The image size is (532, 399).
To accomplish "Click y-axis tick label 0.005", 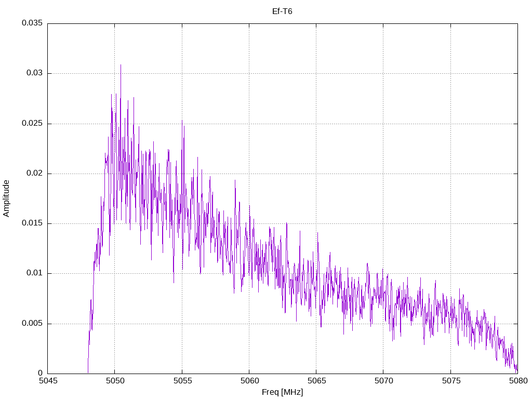I will click(x=32, y=323).
